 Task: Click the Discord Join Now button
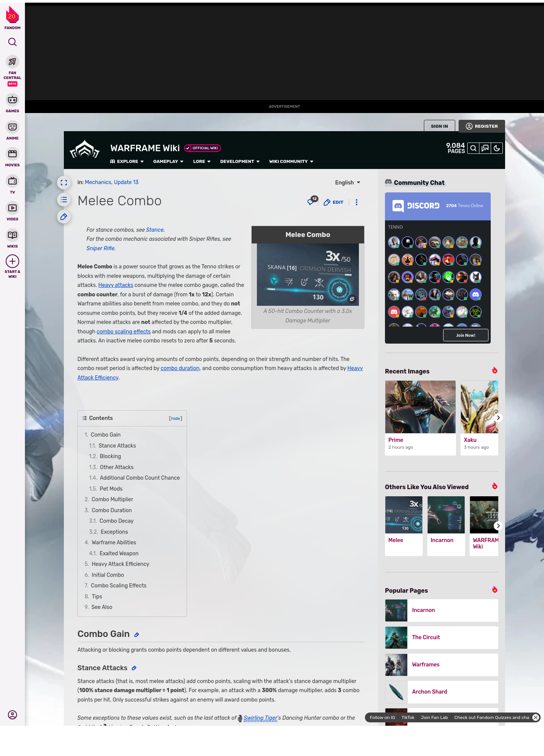click(465, 335)
